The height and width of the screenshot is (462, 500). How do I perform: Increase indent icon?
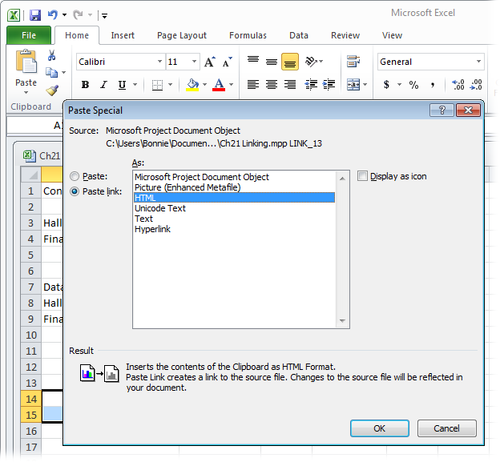point(329,85)
